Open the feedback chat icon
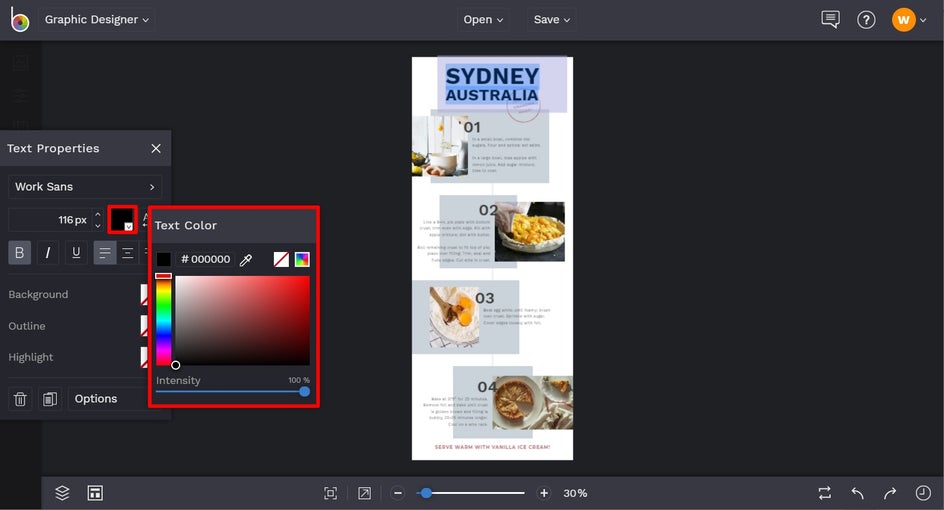Screen dimensions: 944x510 pos(830,20)
